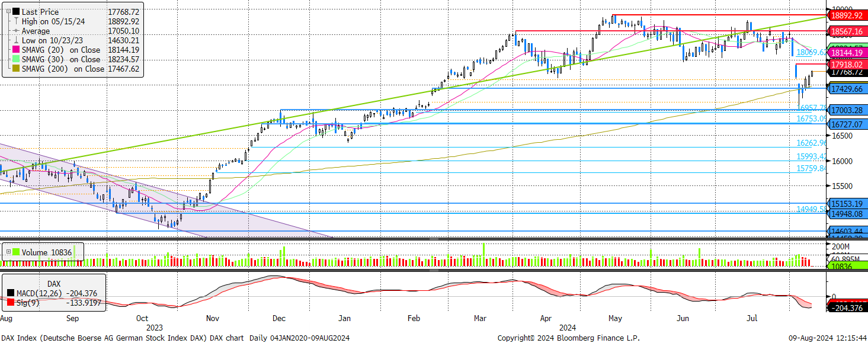The height and width of the screenshot is (343, 868).
Task: Click the black Last Price color swatch
Action: coord(15,11)
